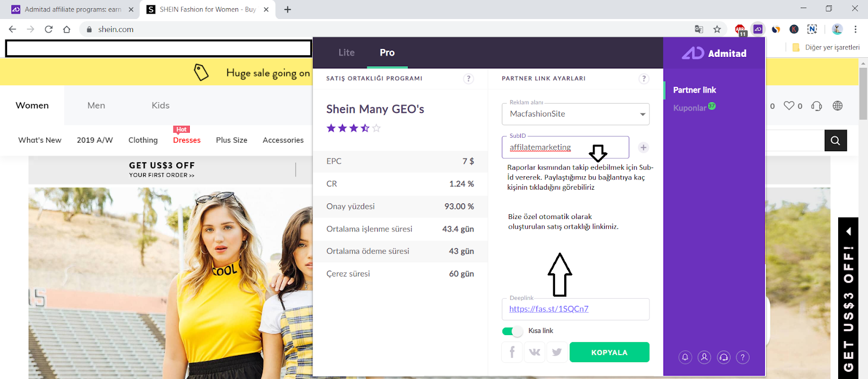The width and height of the screenshot is (868, 379).
Task: Click the Chrome profile avatar
Action: [x=837, y=29]
